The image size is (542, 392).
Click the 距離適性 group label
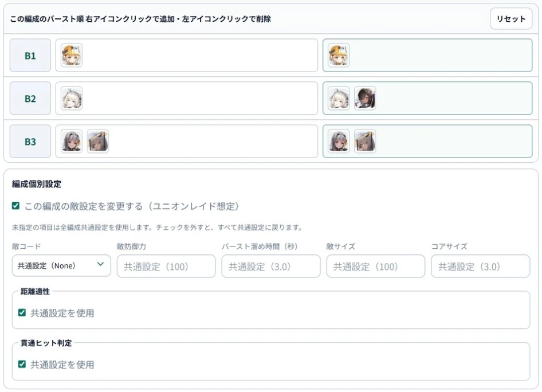click(35, 291)
